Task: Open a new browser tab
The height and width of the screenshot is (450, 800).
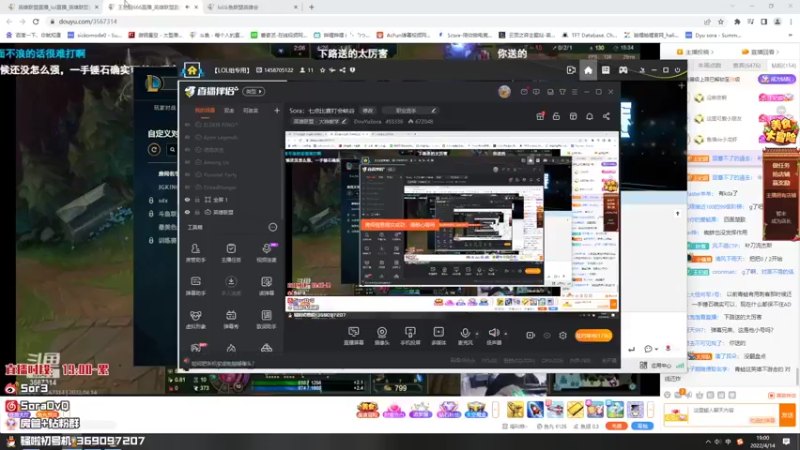Action: (312, 7)
